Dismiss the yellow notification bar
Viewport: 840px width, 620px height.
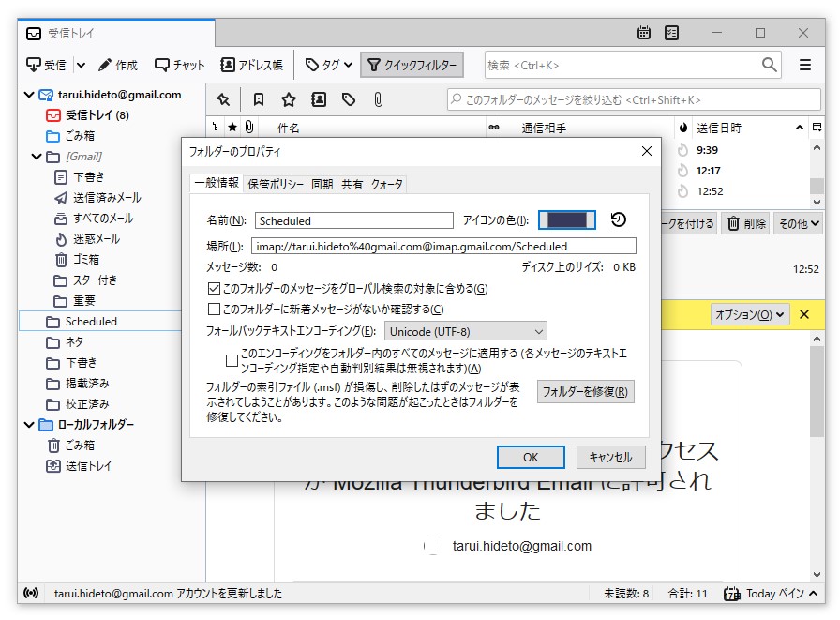(x=804, y=314)
